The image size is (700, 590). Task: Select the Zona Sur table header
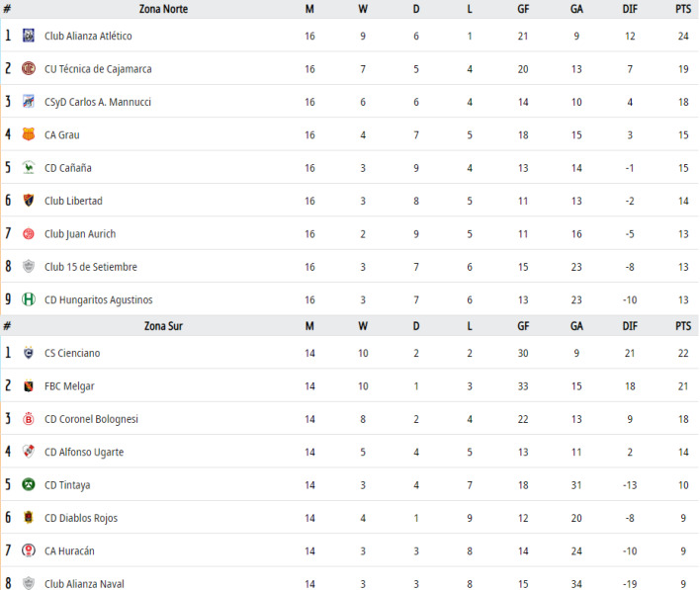pyautogui.click(x=163, y=326)
